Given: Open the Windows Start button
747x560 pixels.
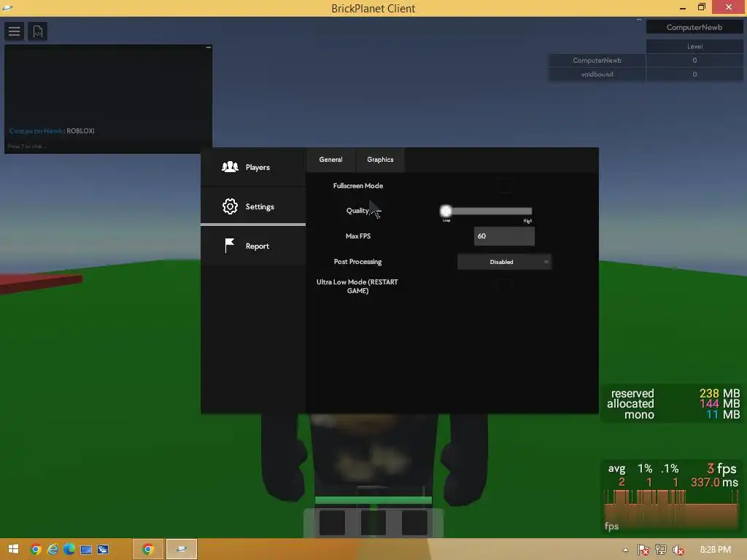Looking at the screenshot, I should pyautogui.click(x=13, y=549).
